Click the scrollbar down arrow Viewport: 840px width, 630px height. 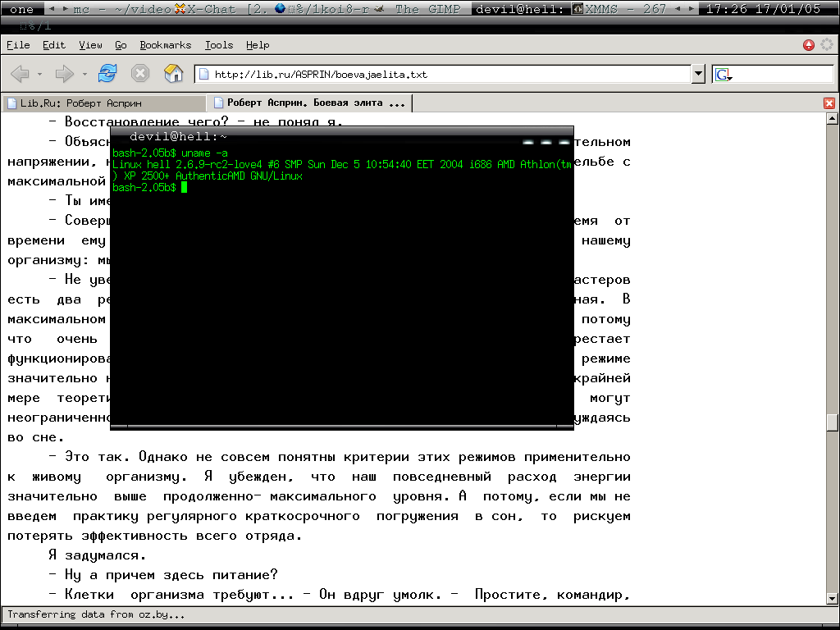tap(832, 598)
